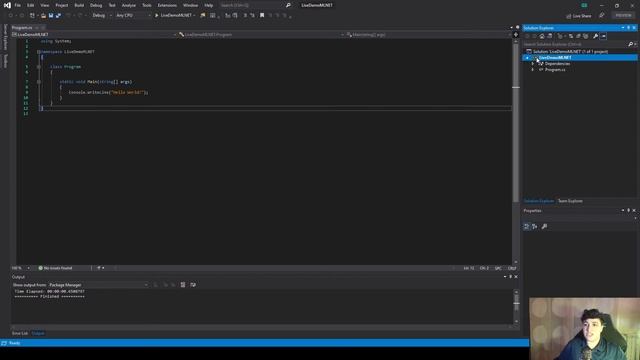Screen dimensions: 640x360
Task: Click the Save All icon in toolbar
Action: 58,16
